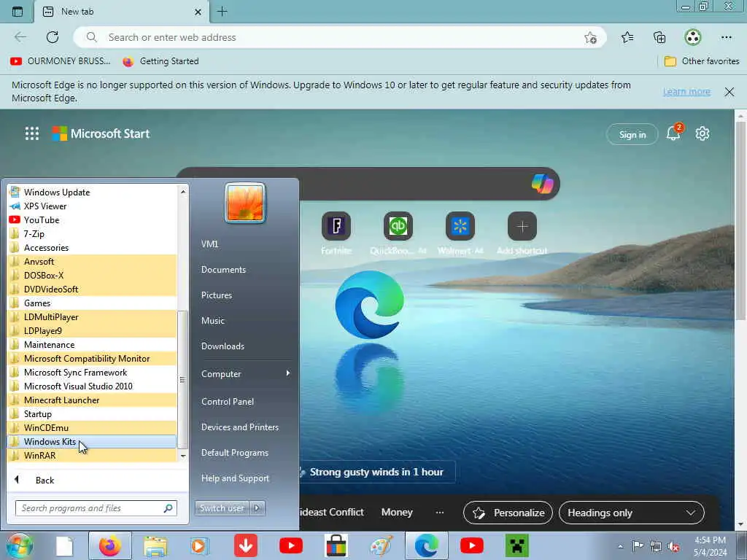747x560 pixels.
Task: Open Control Panel from Start menu
Action: [x=228, y=402]
